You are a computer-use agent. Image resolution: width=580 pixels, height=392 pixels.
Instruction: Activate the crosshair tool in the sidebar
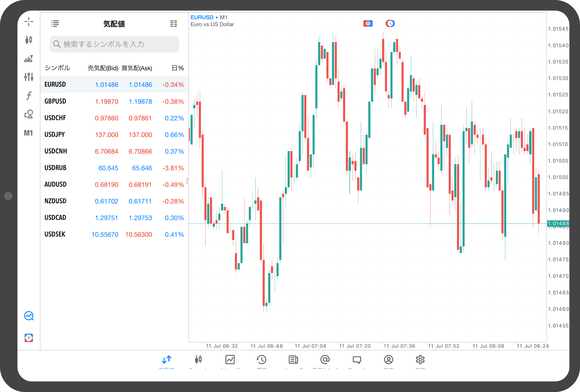[x=29, y=22]
